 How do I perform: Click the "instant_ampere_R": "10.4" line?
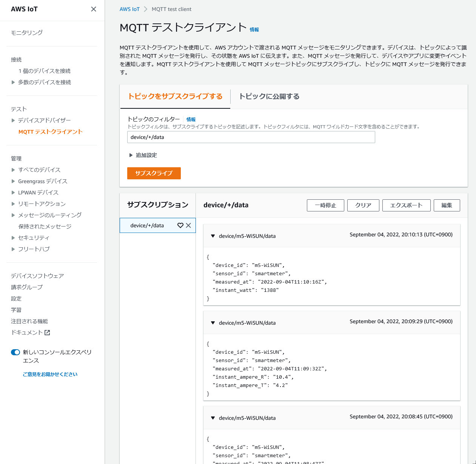pos(253,377)
